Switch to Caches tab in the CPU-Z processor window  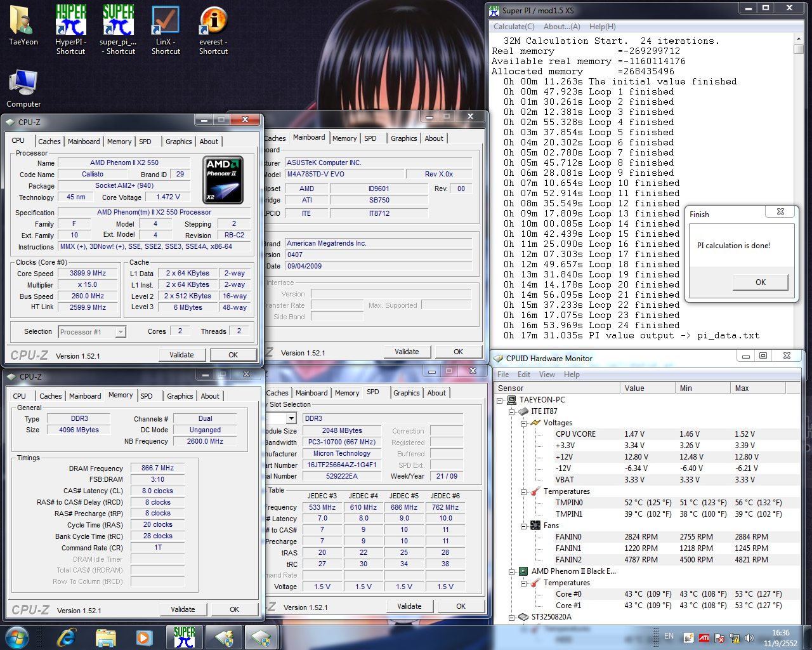click(x=49, y=142)
